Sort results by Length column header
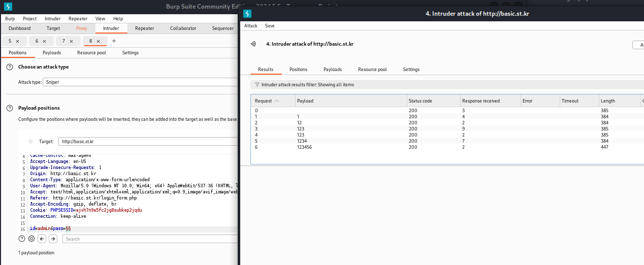Viewport: 644px width, 265px height. point(620,101)
